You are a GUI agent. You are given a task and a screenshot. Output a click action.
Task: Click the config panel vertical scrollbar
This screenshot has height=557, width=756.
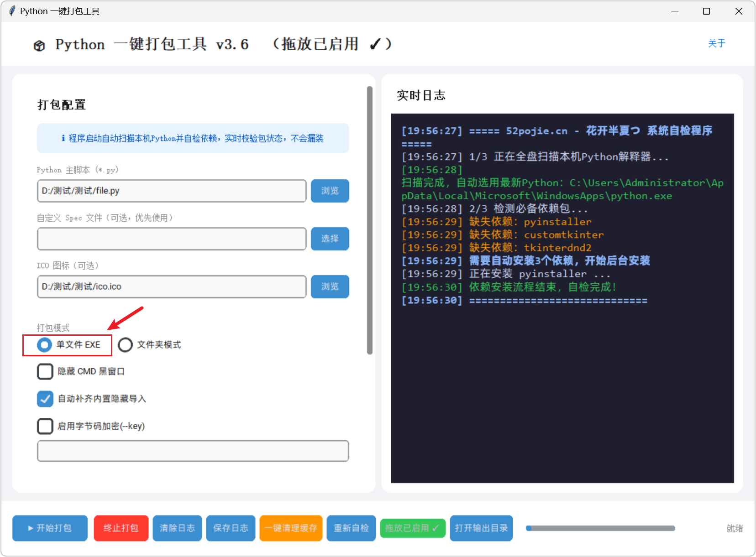point(370,220)
